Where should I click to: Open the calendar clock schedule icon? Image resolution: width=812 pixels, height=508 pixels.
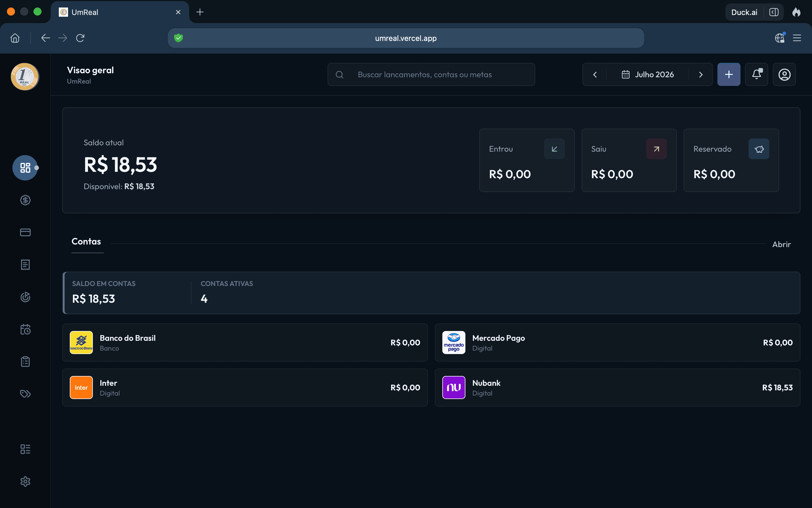[x=25, y=329]
